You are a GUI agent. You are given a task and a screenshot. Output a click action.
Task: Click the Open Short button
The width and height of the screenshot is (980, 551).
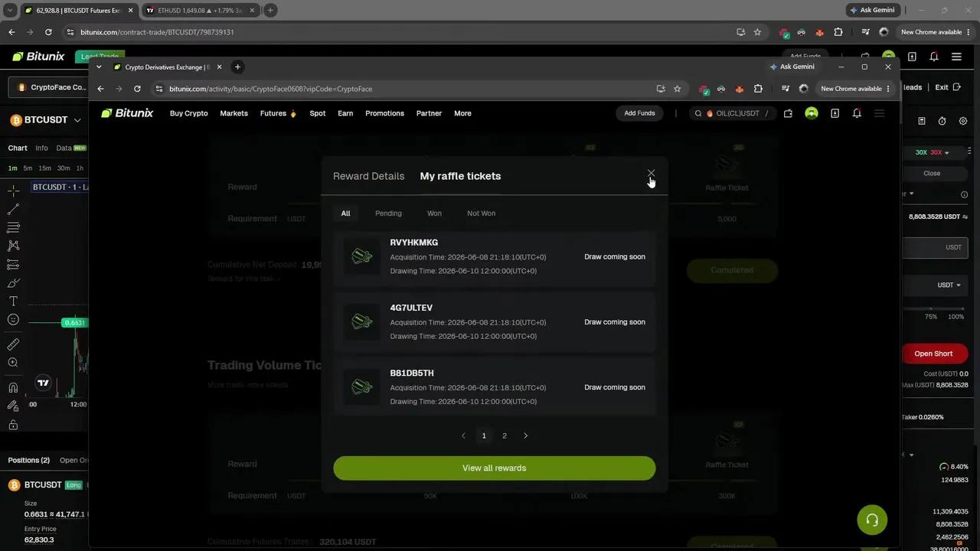[x=933, y=354]
